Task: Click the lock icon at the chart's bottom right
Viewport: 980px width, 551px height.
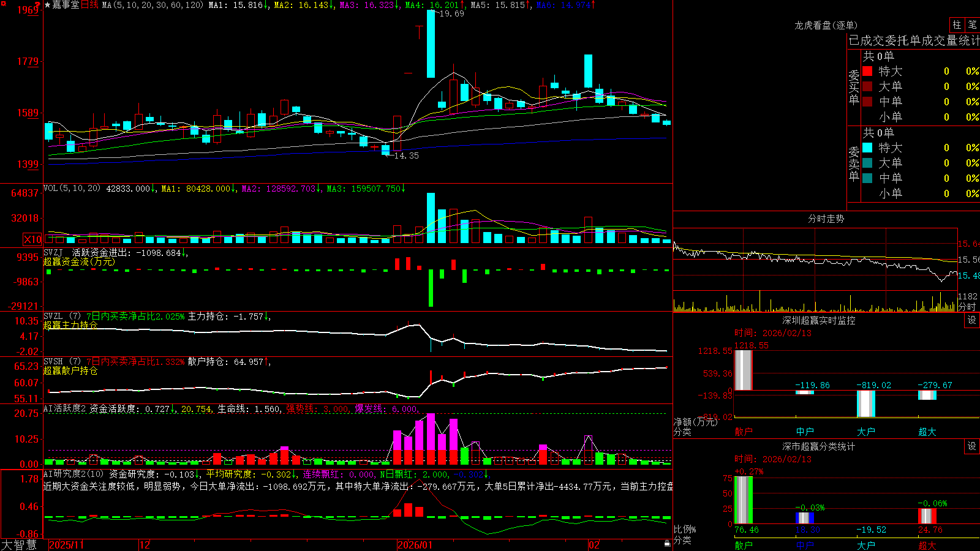Action: 667,544
